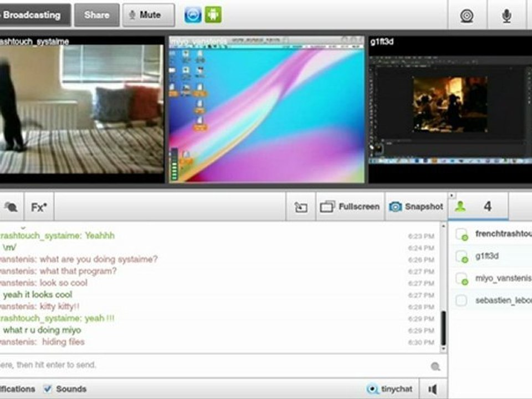Click the magnifier icon in chat input

[436, 366]
